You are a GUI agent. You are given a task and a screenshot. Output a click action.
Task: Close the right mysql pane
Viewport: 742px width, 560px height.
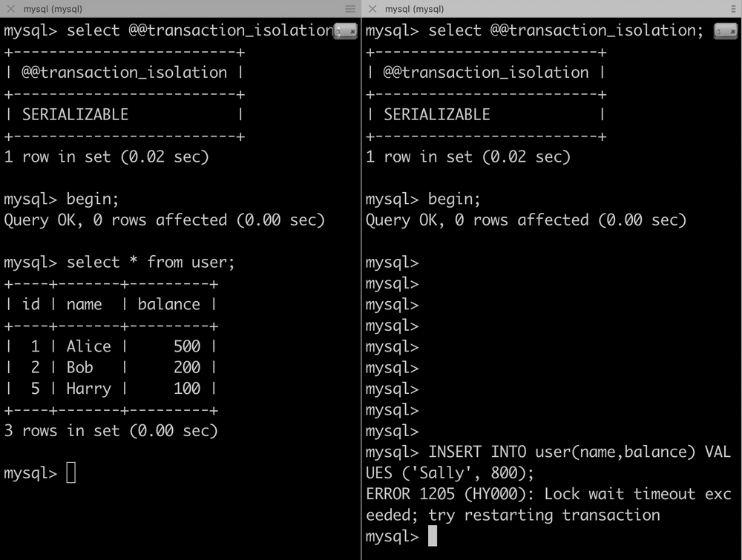[372, 9]
